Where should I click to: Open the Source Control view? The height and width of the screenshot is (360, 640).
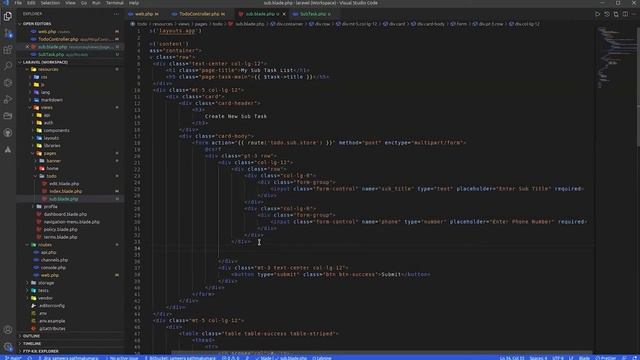tap(8, 33)
